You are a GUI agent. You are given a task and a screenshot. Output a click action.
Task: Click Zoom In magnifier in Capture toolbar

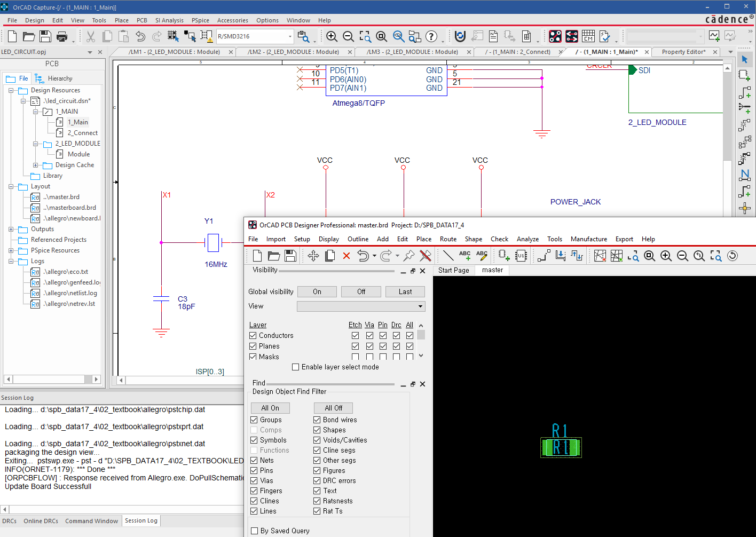332,36
